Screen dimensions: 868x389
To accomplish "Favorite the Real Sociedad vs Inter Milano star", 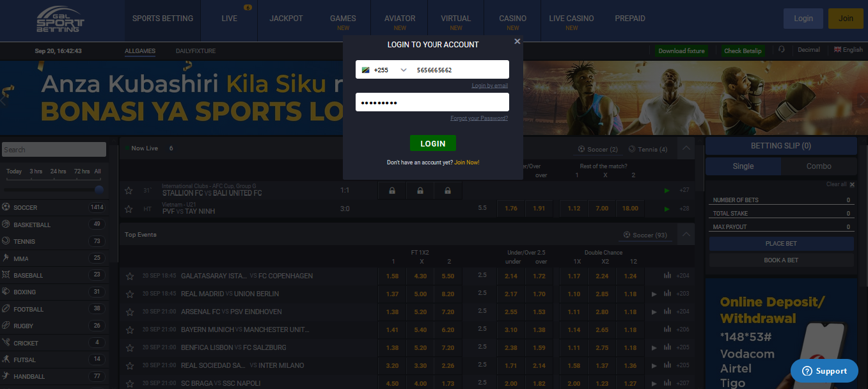I will tap(130, 365).
